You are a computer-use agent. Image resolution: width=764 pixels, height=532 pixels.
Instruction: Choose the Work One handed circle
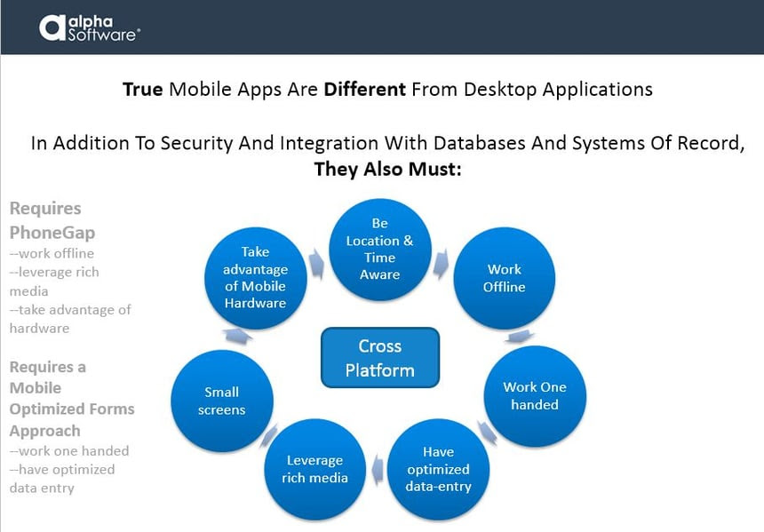coord(535,396)
